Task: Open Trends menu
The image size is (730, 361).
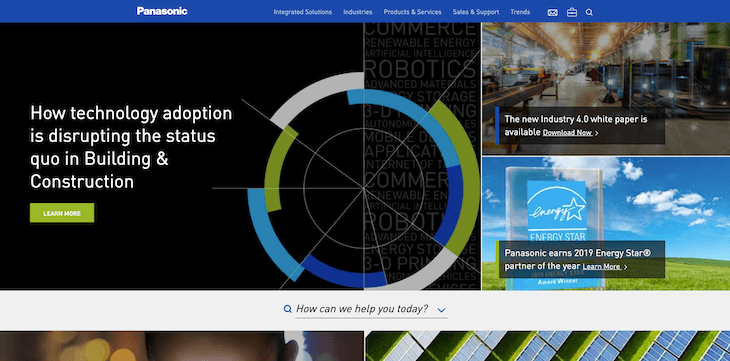Action: click(520, 12)
